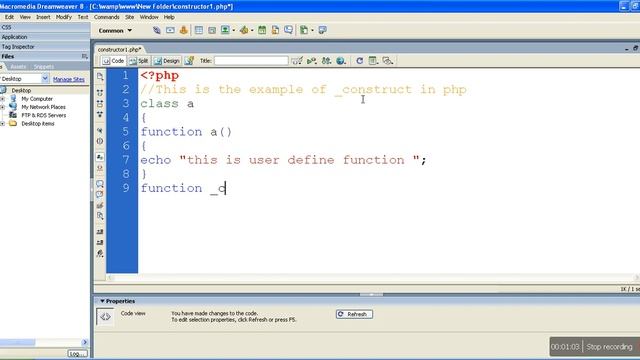Toggle Highlight Invalid HTML
The image size is (640, 360).
point(100,168)
